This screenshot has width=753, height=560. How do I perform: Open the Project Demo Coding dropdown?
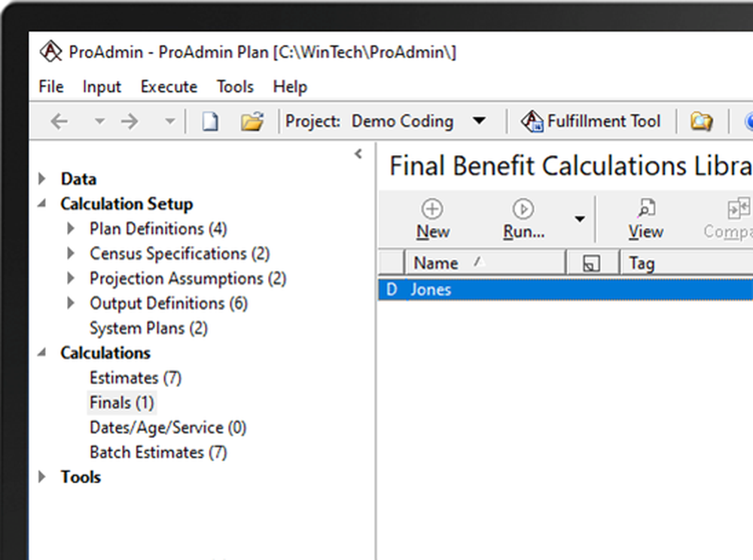479,121
